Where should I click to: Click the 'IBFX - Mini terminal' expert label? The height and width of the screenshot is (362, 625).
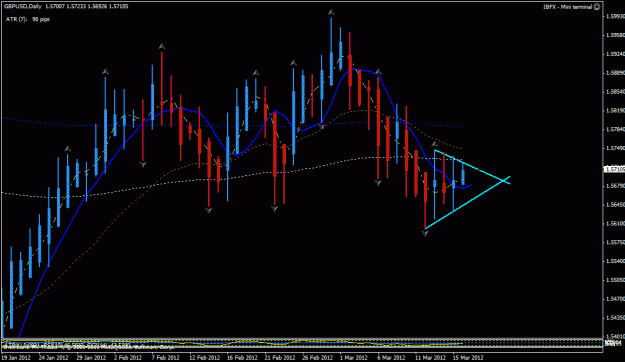[x=568, y=7]
